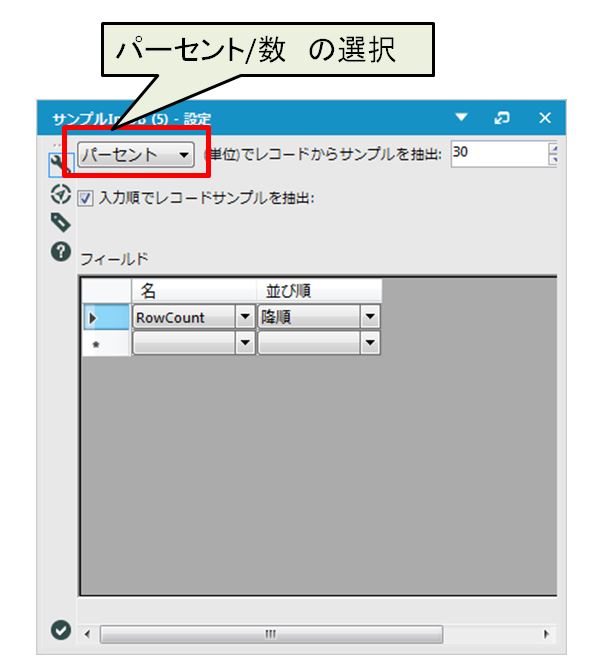Click the checkmark icon at bottom left
The image size is (612, 669).
(x=60, y=629)
